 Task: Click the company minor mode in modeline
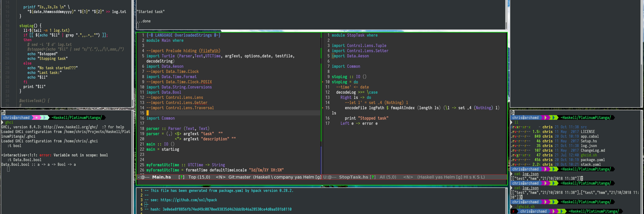tap(284, 177)
